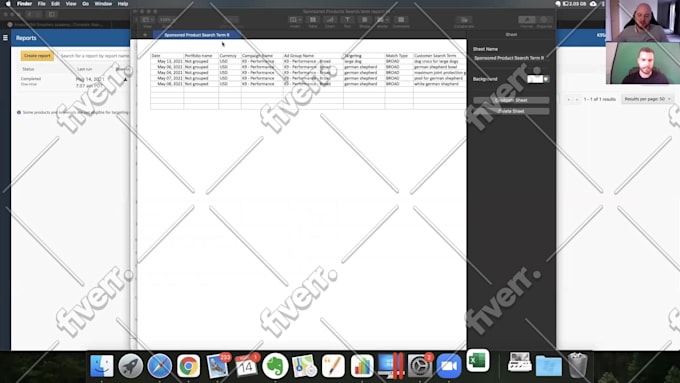Add a new sheet with the plus icon
The height and width of the screenshot is (383, 680).
[145, 35]
